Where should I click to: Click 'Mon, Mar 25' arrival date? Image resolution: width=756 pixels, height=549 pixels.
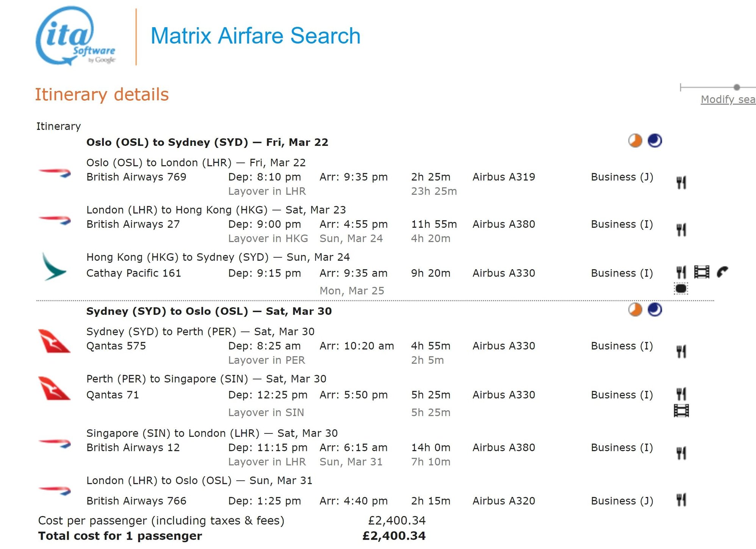[x=352, y=291]
